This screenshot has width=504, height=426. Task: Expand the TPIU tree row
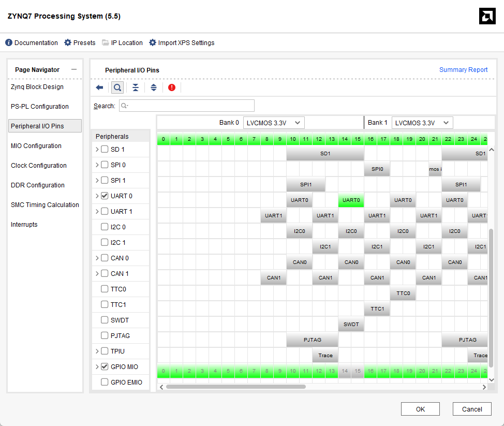(x=97, y=351)
